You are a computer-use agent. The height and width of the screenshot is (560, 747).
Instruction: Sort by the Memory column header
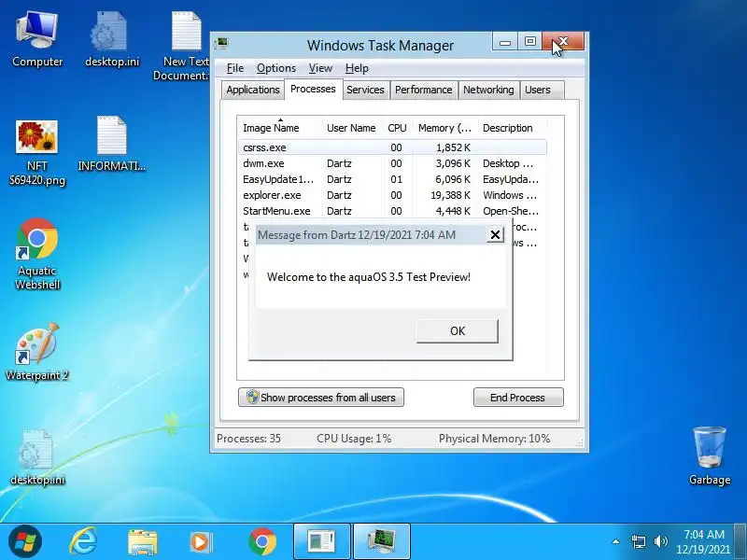pos(445,128)
